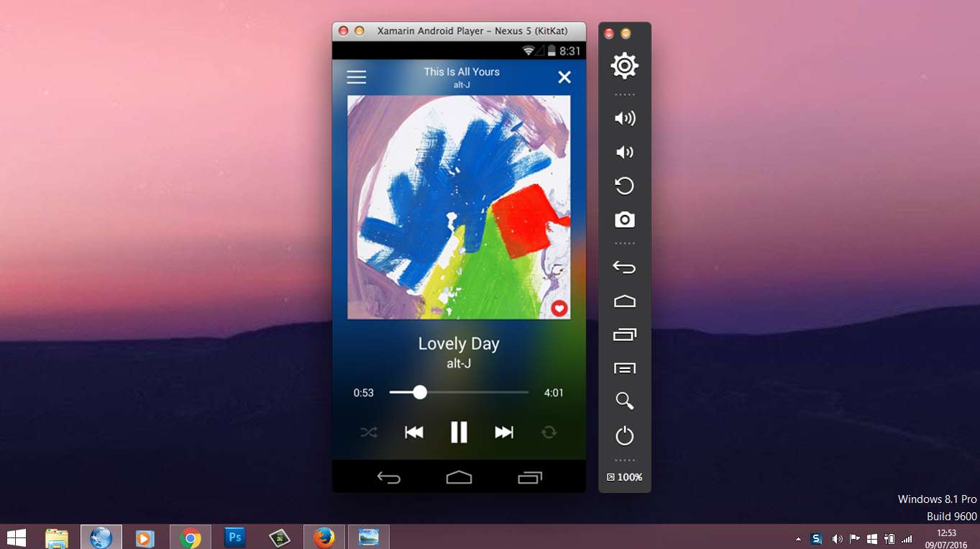Click the magnifier search icon in sidebar
The width and height of the screenshot is (980, 549).
tap(624, 401)
